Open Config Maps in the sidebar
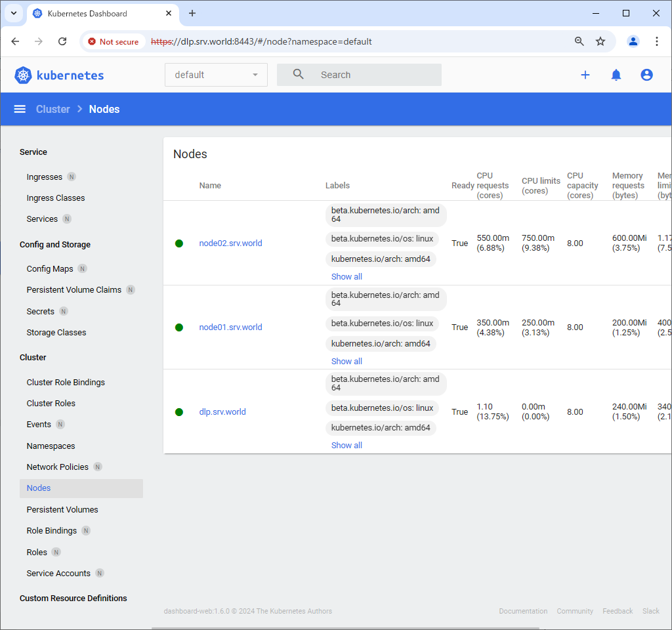The image size is (672, 630). click(x=50, y=268)
